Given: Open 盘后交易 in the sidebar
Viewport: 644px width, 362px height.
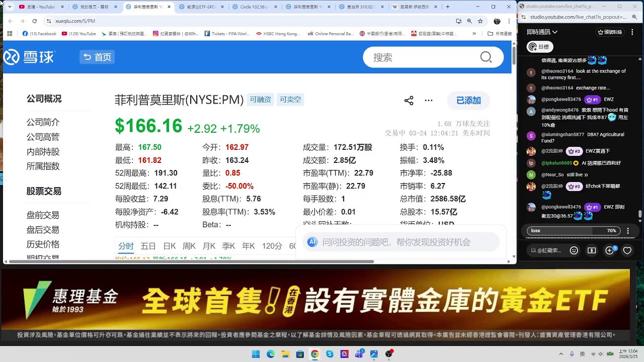Looking at the screenshot, I should 43,230.
